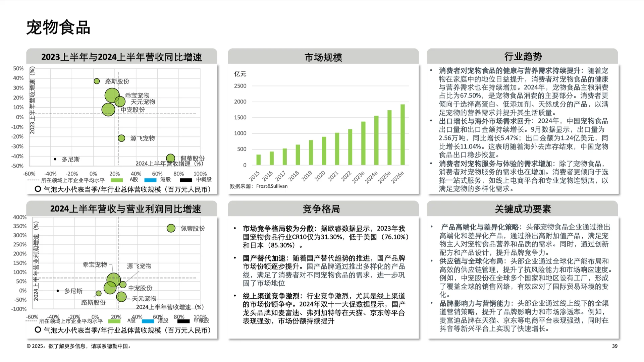The image size is (644, 362).
Task: Click the black 中概股 legend swatch under 营收同比增速 chart
Action: (x=186, y=180)
